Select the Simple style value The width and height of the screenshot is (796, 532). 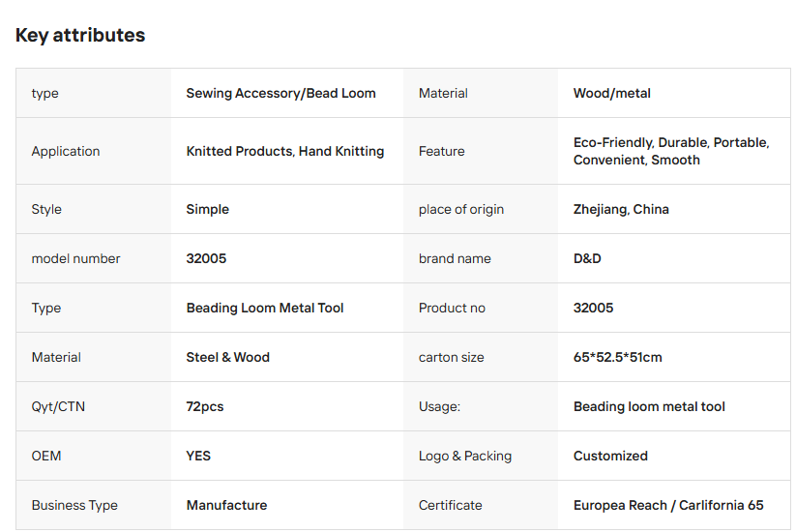point(207,209)
